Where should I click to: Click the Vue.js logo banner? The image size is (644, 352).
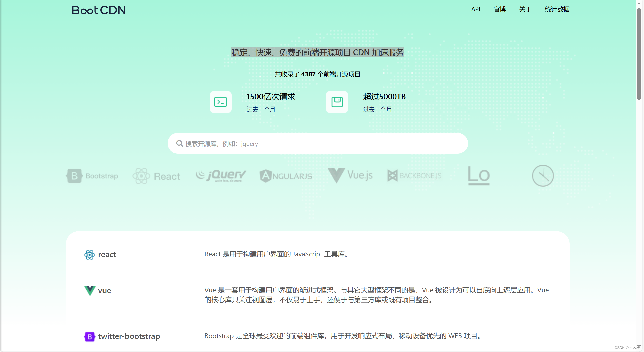point(350,175)
